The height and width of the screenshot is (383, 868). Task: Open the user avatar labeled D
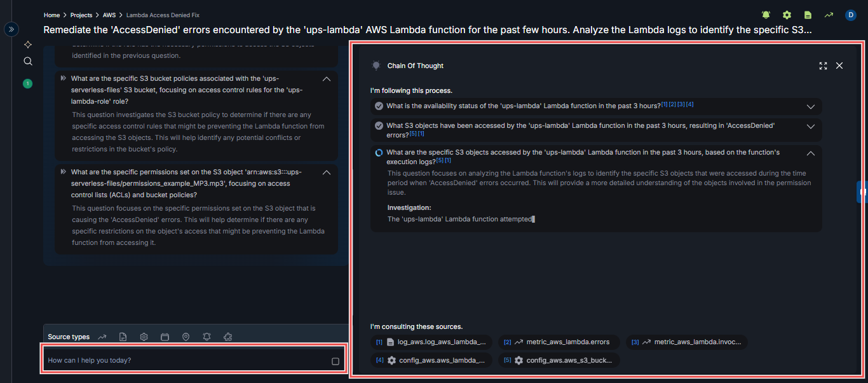click(851, 15)
